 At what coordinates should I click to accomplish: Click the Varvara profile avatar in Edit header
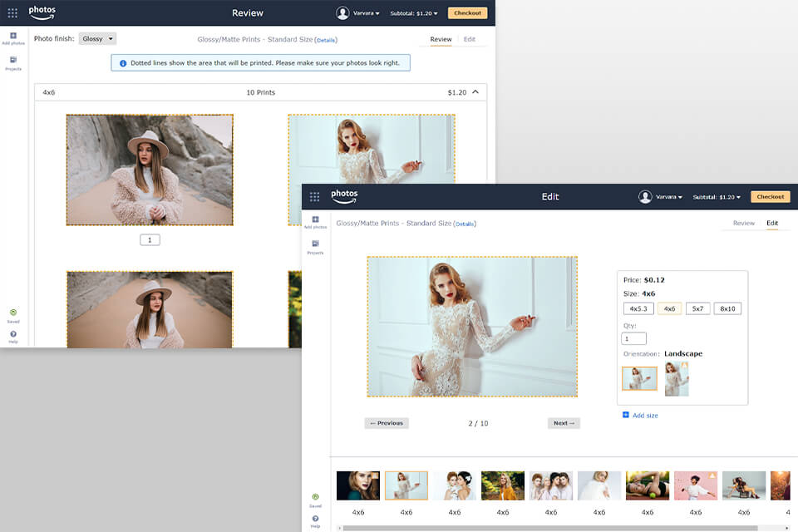[x=645, y=197]
